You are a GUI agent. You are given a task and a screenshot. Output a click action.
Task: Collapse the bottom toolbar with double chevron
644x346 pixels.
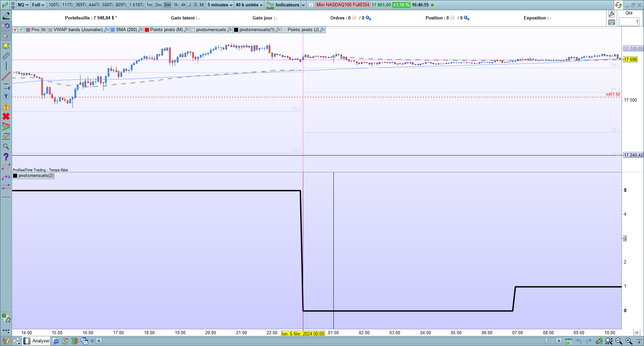[x=92, y=341]
